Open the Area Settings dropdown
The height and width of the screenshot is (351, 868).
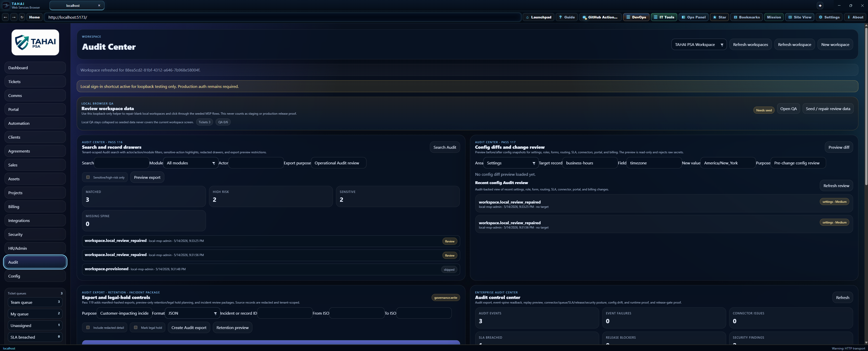click(x=511, y=163)
